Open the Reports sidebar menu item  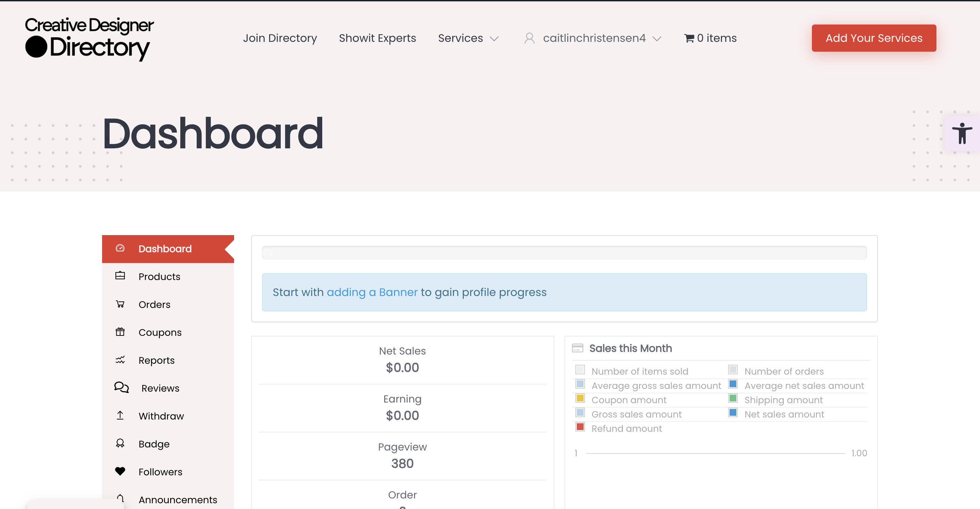tap(157, 360)
